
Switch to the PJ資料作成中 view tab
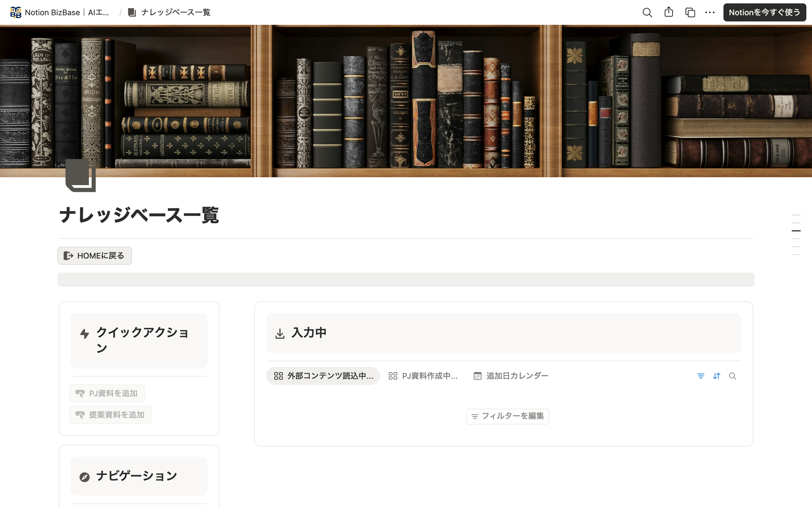click(x=423, y=376)
